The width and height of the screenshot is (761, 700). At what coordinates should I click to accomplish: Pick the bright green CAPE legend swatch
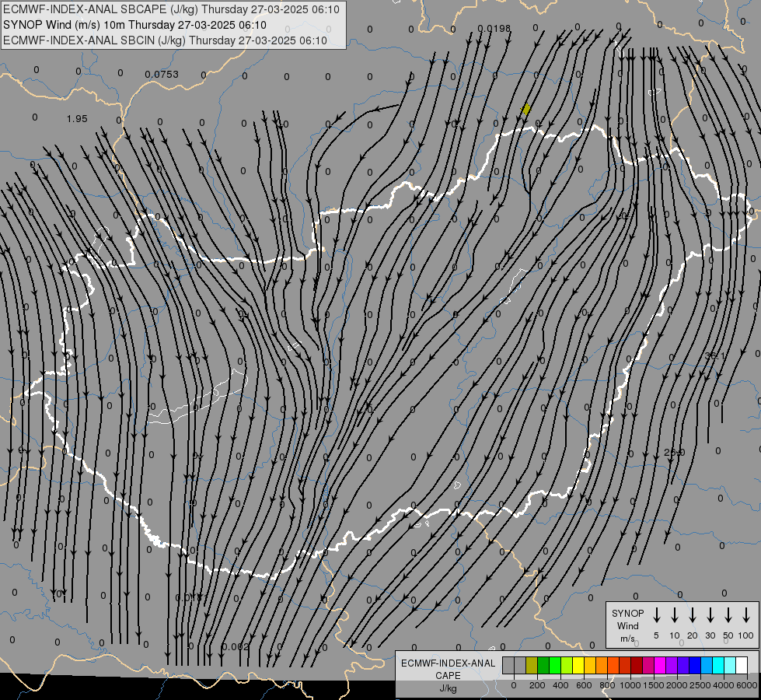[x=555, y=665]
